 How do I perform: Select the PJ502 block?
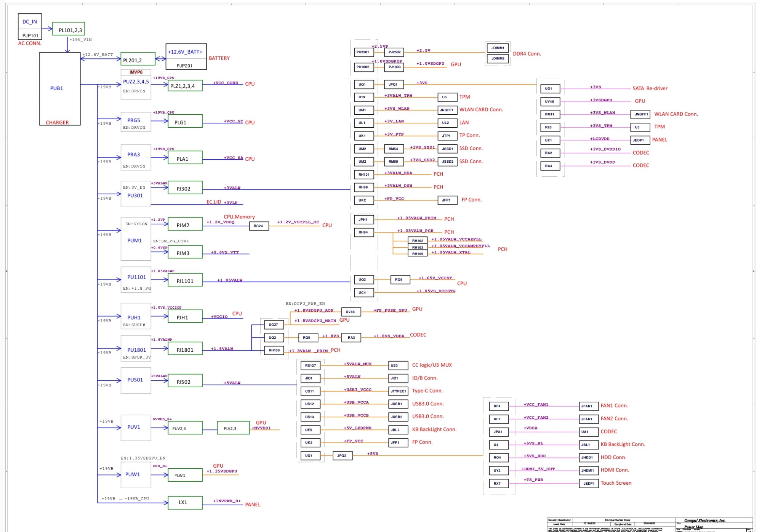(x=185, y=381)
